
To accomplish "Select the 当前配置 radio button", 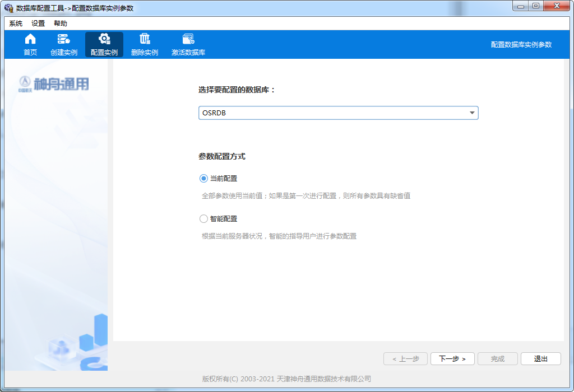I will click(203, 179).
